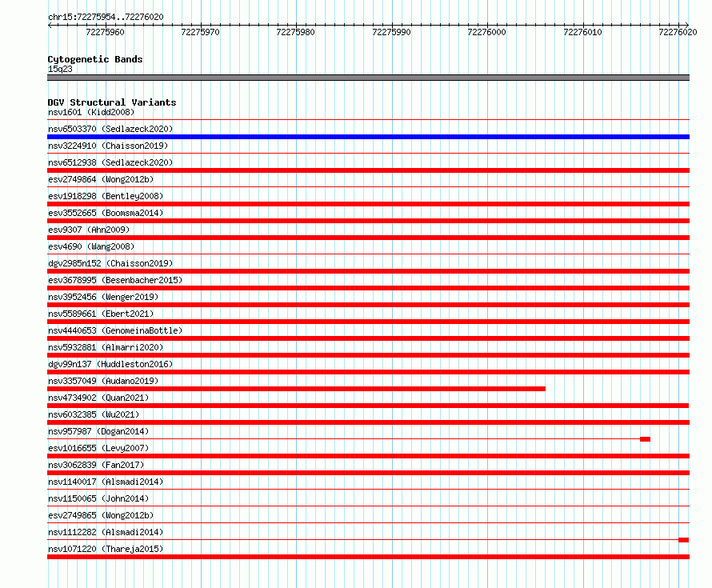Click ruler position 72276020
The height and width of the screenshot is (588, 712).
[x=678, y=32]
